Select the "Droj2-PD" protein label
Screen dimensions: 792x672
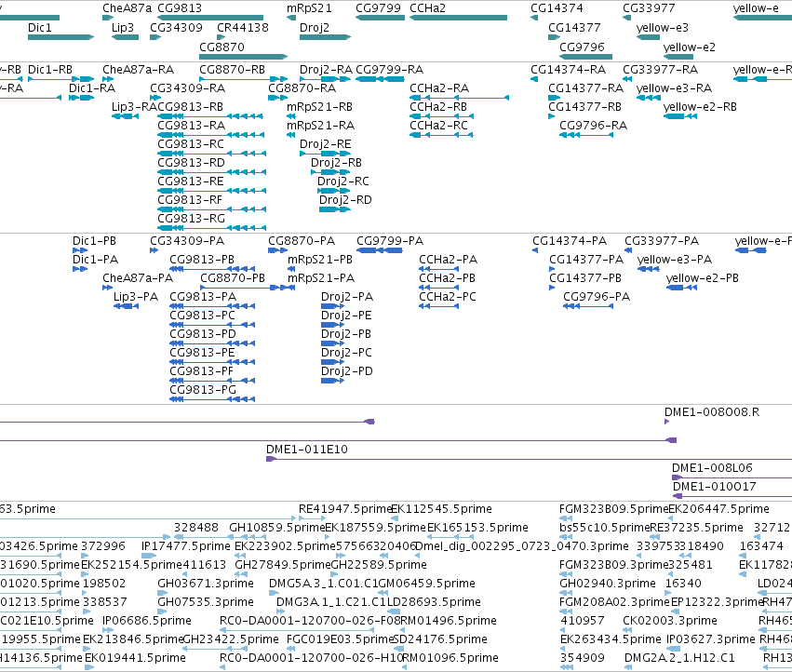click(x=346, y=371)
